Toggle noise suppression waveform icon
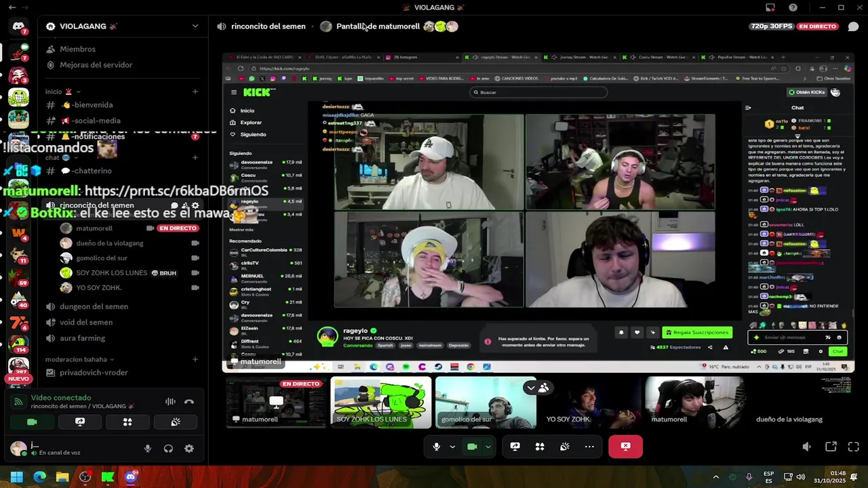The image size is (868, 488). coord(170,402)
